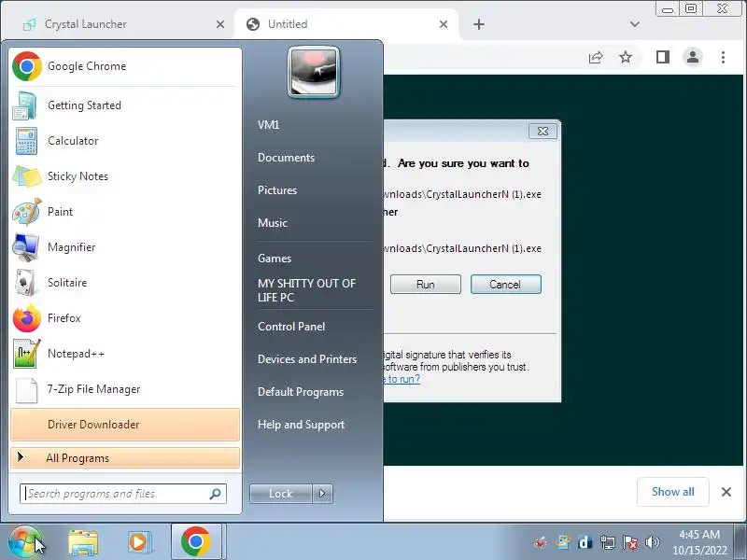This screenshot has height=560, width=747.
Task: Open a new Chrome tab
Action: click(479, 24)
